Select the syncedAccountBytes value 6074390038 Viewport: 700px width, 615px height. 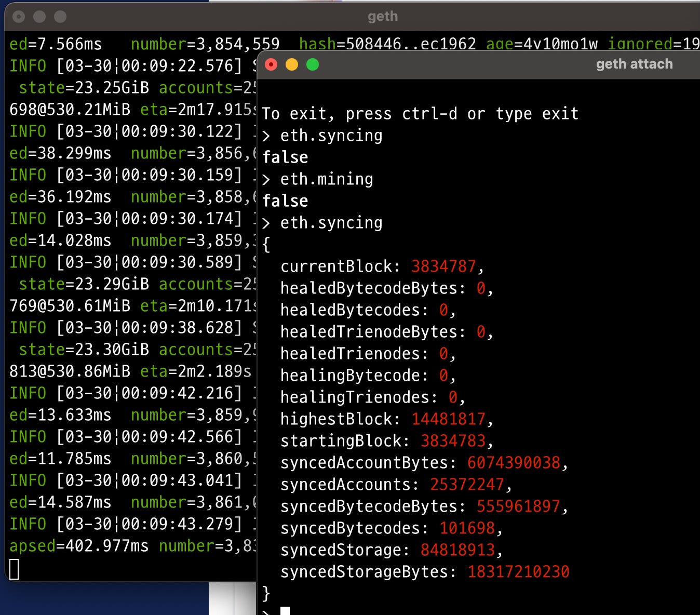coord(514,463)
